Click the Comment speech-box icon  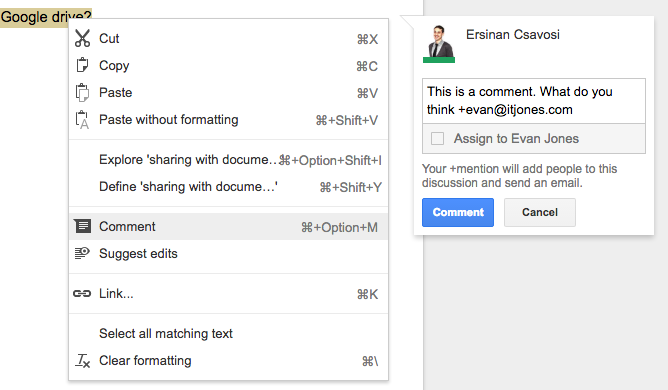point(82,226)
